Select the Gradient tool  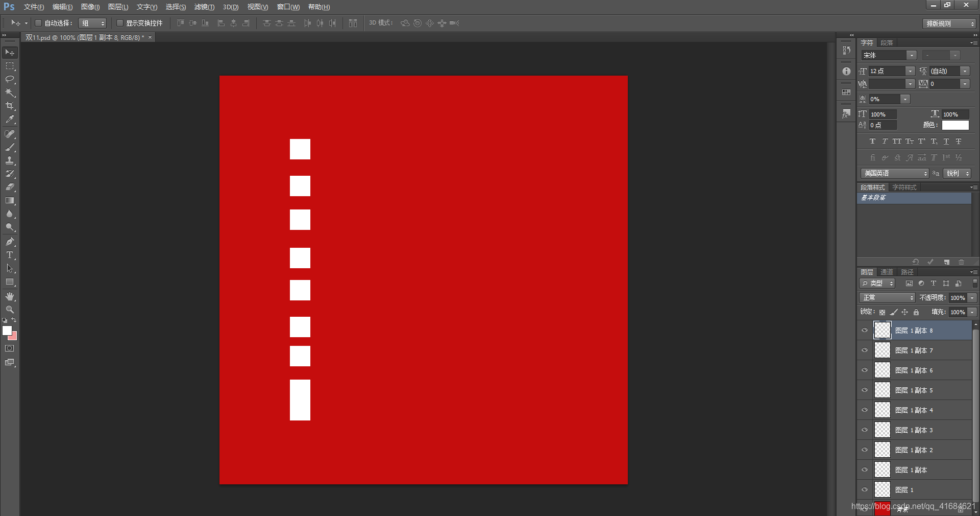[x=10, y=201]
